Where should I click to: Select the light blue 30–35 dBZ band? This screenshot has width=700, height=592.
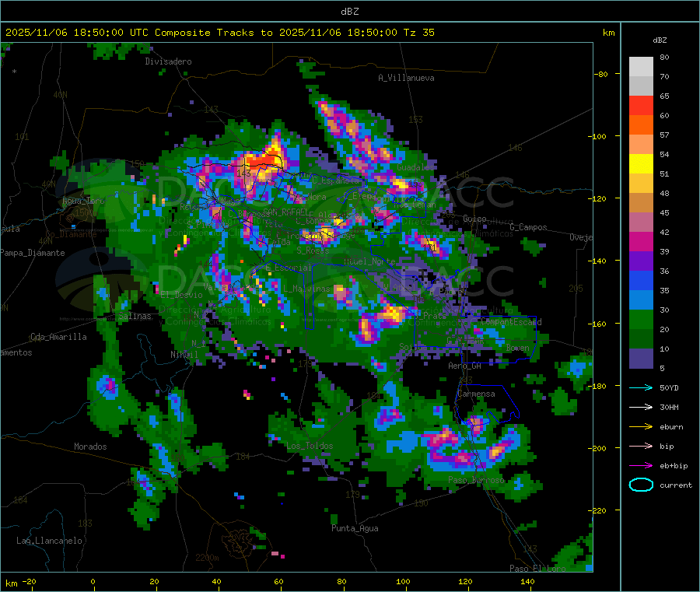tap(641, 300)
